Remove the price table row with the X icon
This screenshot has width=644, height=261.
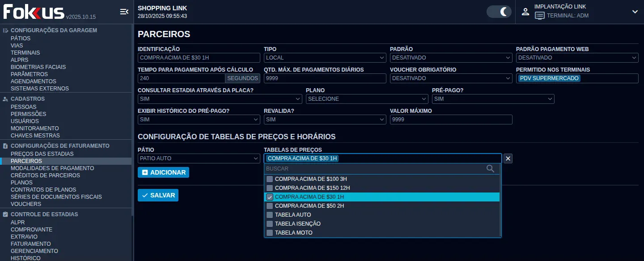[x=508, y=158]
